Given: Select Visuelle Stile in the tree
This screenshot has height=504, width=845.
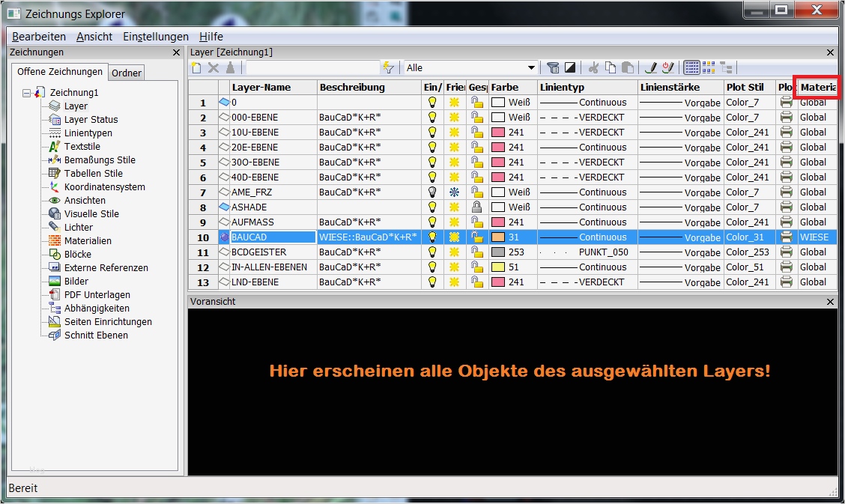Looking at the screenshot, I should click(x=91, y=213).
